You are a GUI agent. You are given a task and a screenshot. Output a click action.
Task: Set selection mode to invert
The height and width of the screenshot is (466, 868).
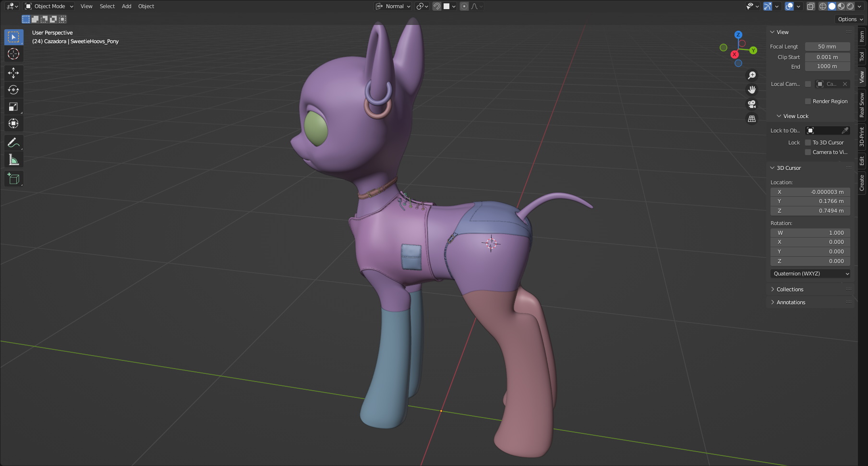(x=53, y=19)
